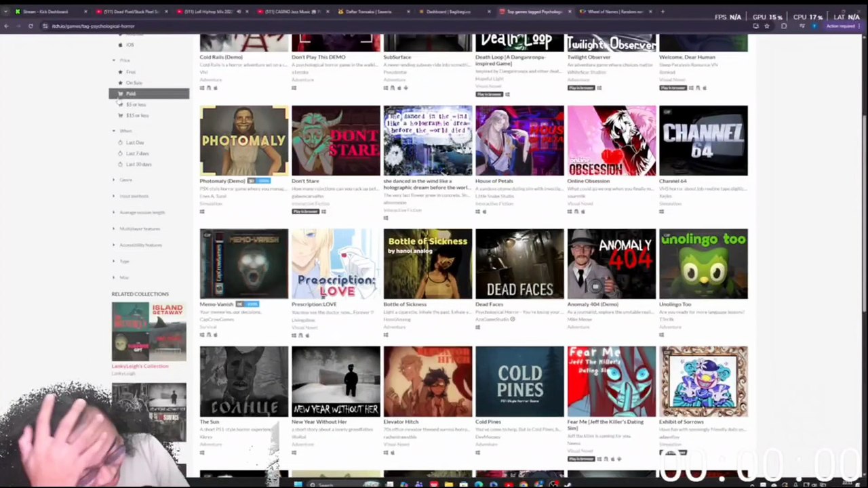The width and height of the screenshot is (868, 488).
Task: Click the Windows icon under Dead Faces
Action: (477, 327)
